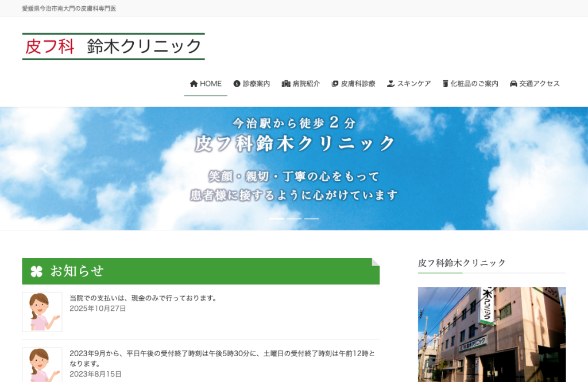Select the third slider indicator

(312, 219)
